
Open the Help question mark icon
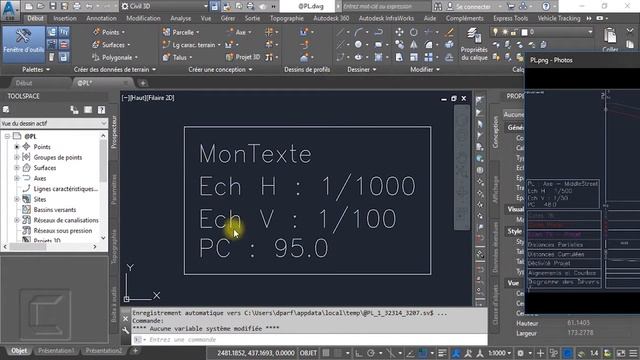(546, 6)
